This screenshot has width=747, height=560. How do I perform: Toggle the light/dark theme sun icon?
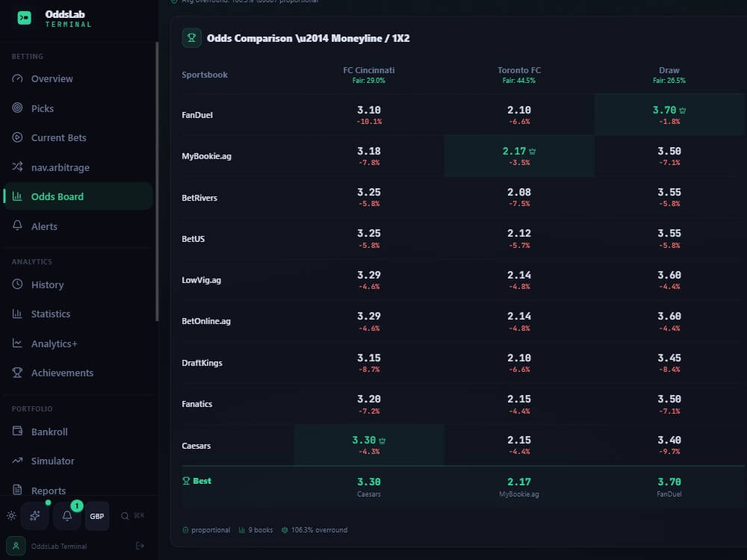11,516
